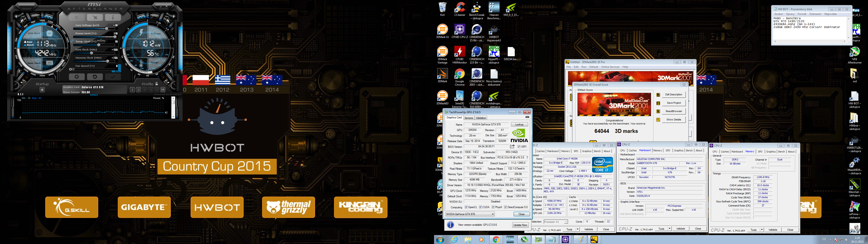This screenshot has height=244, width=868.
Task: Switch to the Sensors tab in GPU-Z
Action: point(469,118)
